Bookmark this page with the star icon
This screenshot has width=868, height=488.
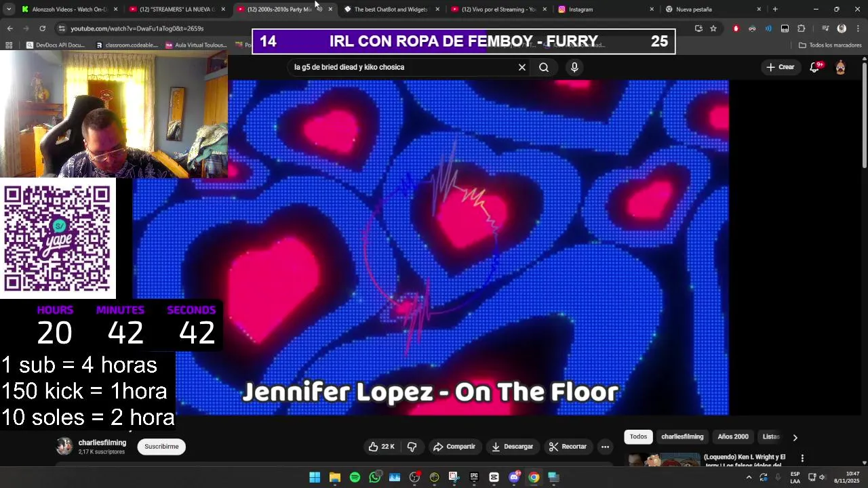[x=713, y=28]
